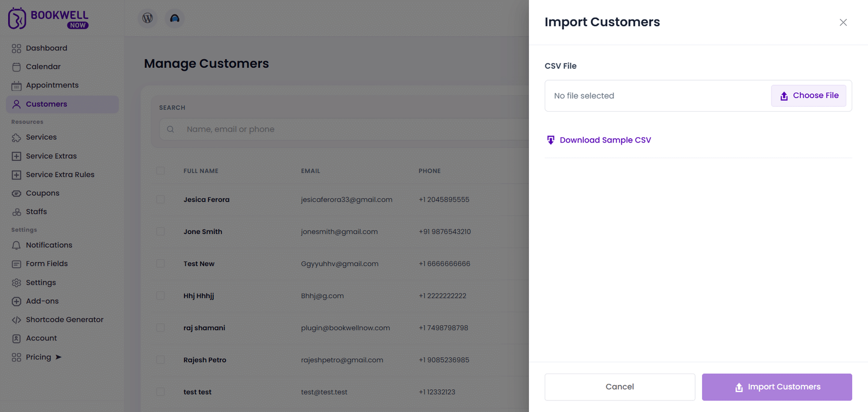The image size is (868, 412).
Task: Click the Form Fields icon
Action: pos(16,264)
